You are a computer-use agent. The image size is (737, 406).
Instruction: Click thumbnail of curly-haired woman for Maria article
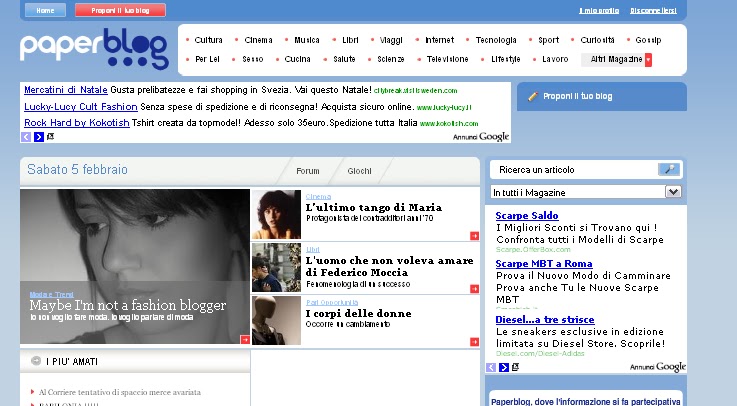point(276,214)
